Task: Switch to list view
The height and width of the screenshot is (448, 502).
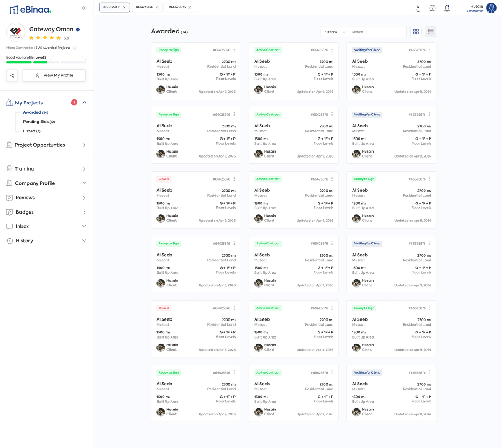Action: click(x=430, y=32)
